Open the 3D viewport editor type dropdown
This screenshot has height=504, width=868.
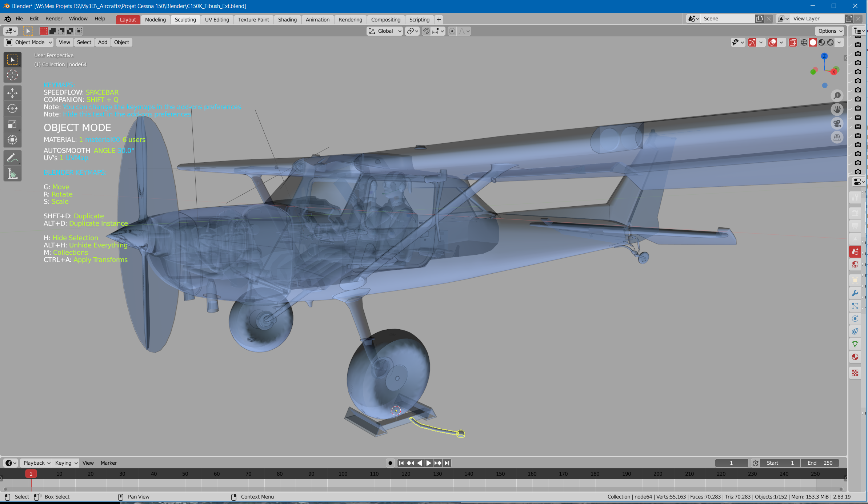click(11, 31)
